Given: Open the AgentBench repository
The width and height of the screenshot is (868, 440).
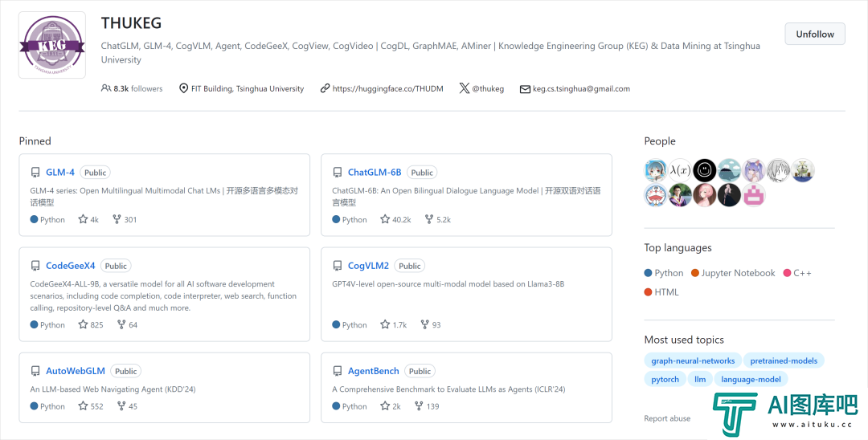Looking at the screenshot, I should pyautogui.click(x=373, y=371).
